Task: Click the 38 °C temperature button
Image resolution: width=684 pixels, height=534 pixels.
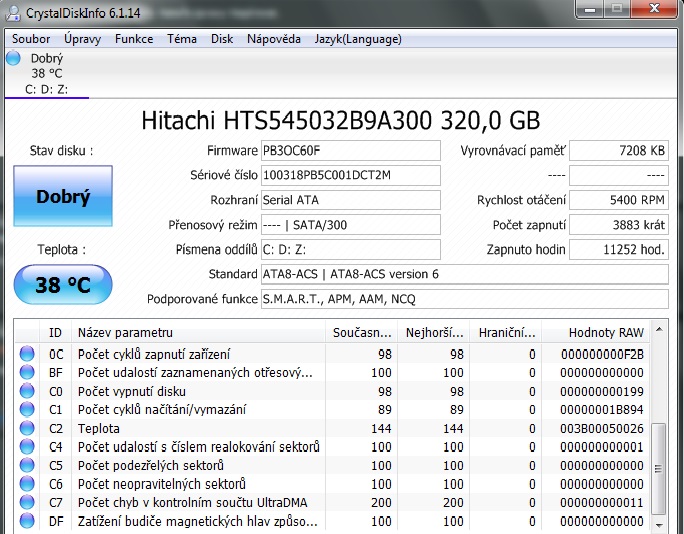Action: point(63,285)
